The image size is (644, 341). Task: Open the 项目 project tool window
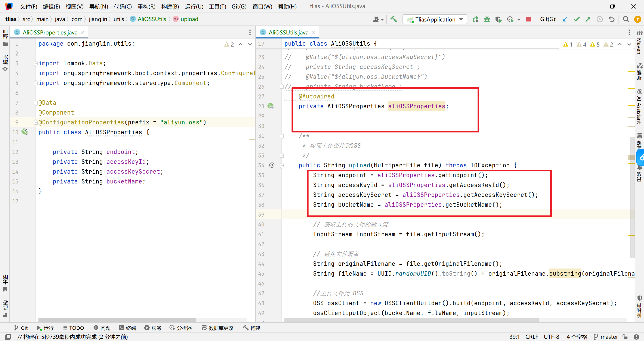(x=5, y=38)
